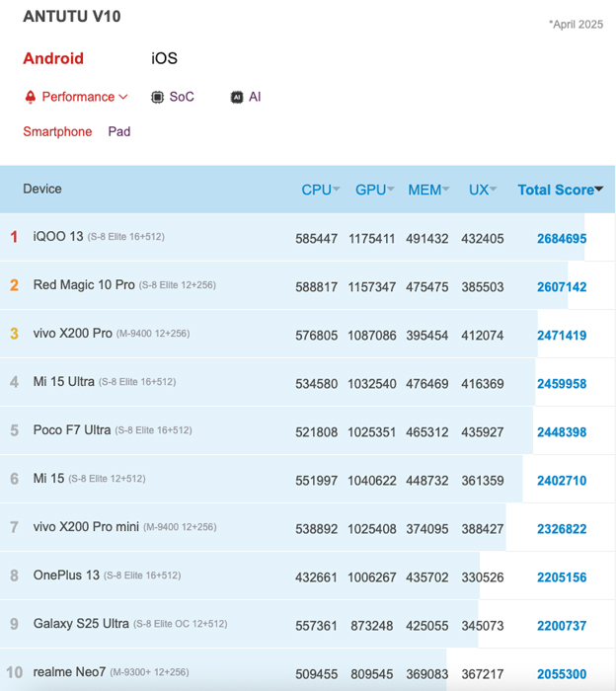Click total score 2200737

(562, 626)
